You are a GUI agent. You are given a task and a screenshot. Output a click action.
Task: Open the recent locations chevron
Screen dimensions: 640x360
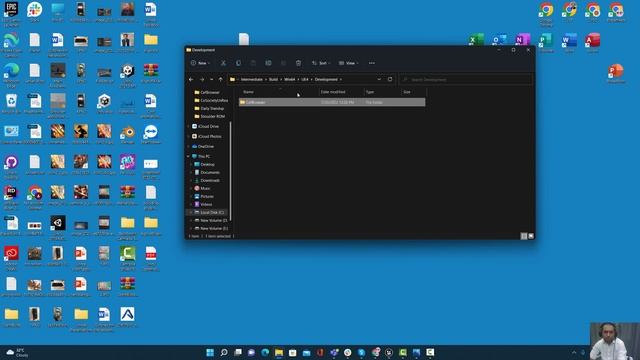point(211,80)
